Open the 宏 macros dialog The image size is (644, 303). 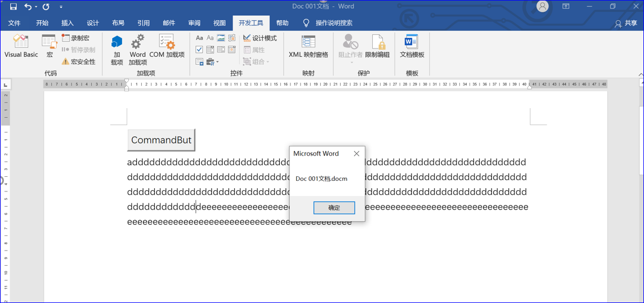(x=50, y=46)
